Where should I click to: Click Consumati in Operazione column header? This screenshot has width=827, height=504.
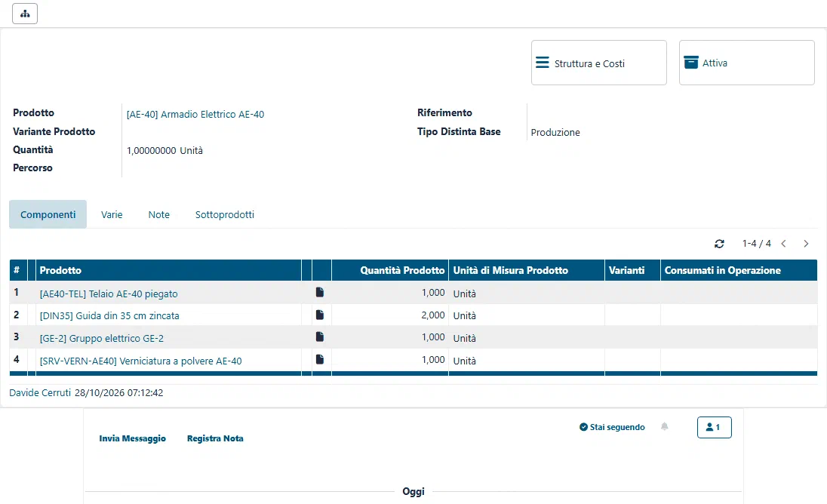(x=739, y=270)
